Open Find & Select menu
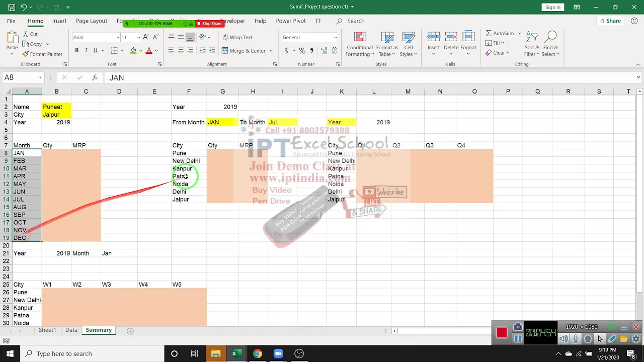The height and width of the screenshot is (362, 644). pyautogui.click(x=551, y=44)
